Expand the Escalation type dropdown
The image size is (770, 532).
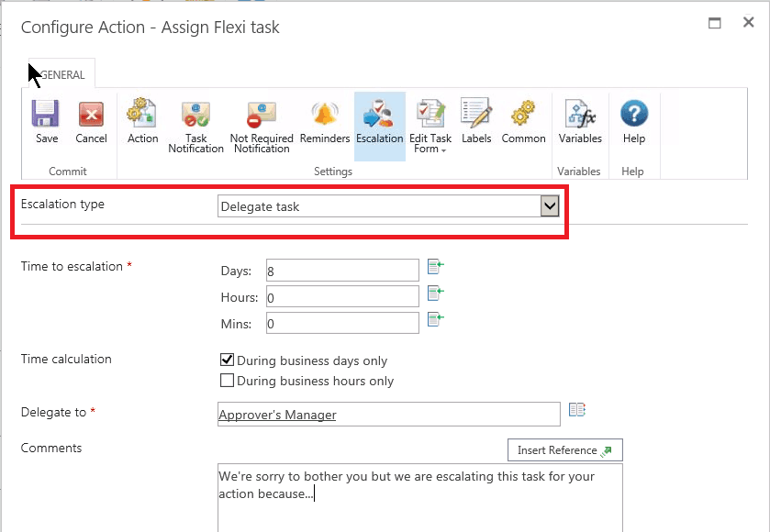(x=550, y=206)
